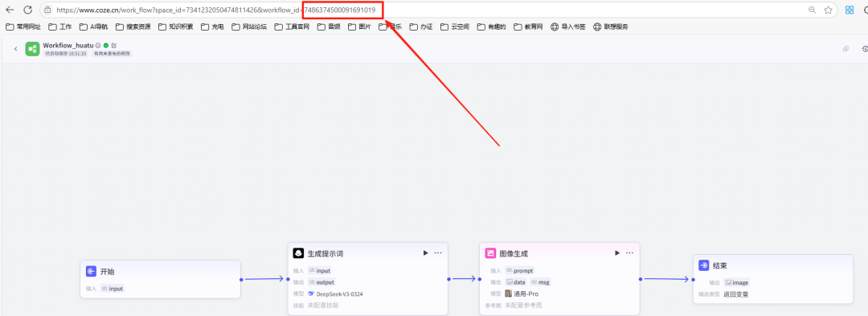
Task: Click the pink 图像生成 node icon
Action: 490,253
